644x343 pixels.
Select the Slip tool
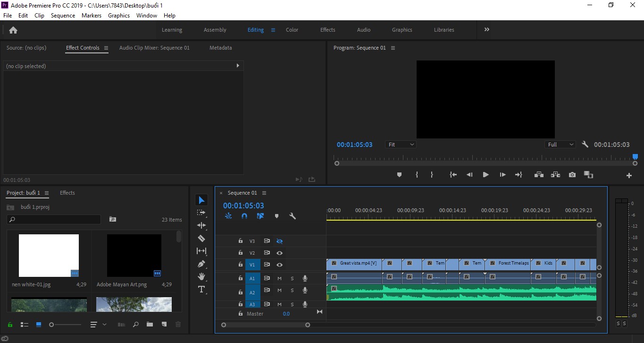201,251
